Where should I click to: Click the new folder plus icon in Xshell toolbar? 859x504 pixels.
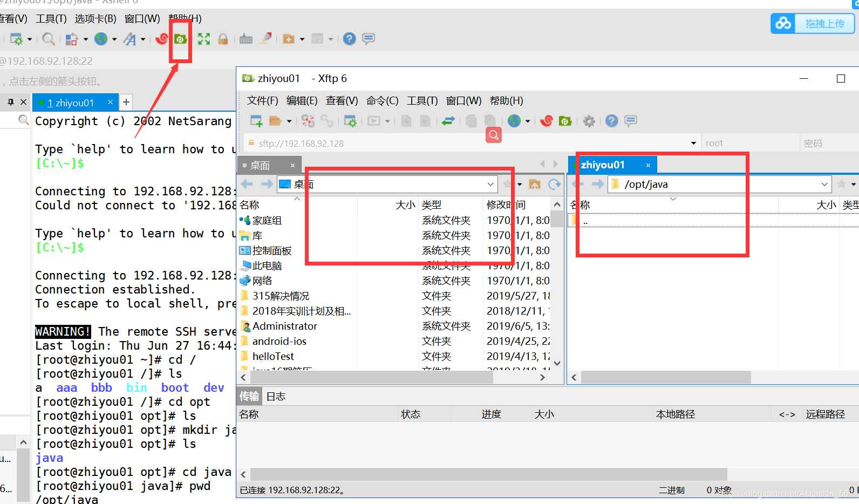289,39
